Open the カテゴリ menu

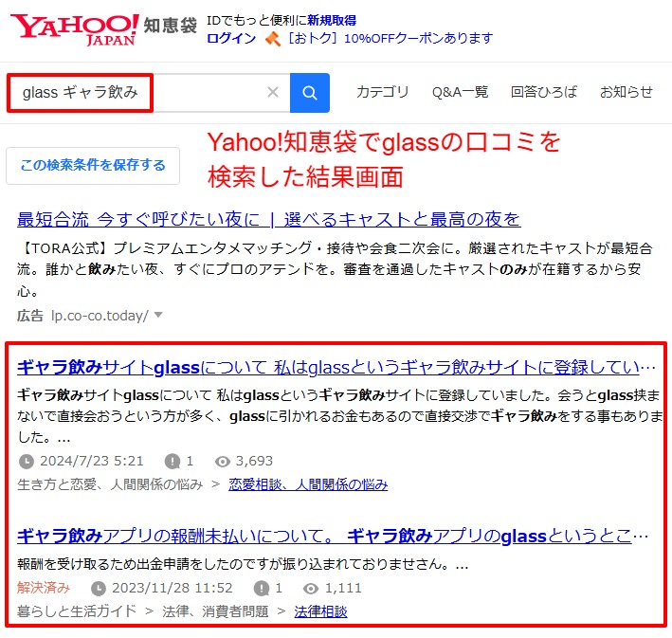click(382, 92)
